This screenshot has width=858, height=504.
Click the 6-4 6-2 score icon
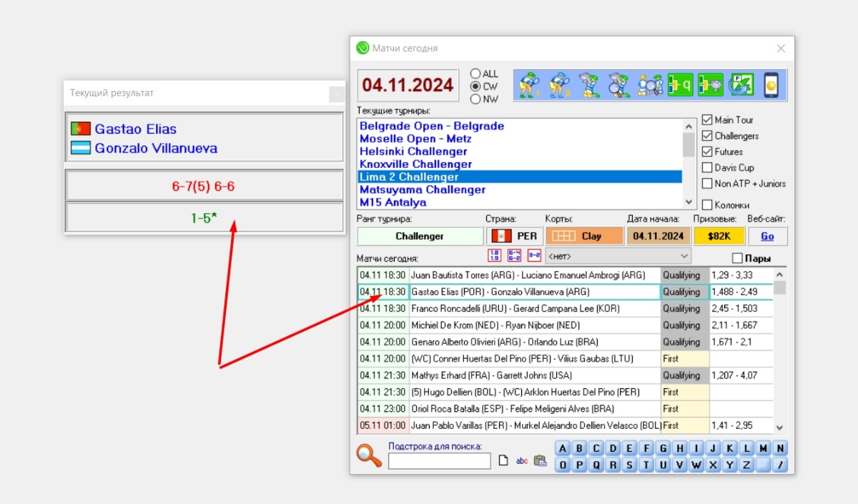point(514,255)
